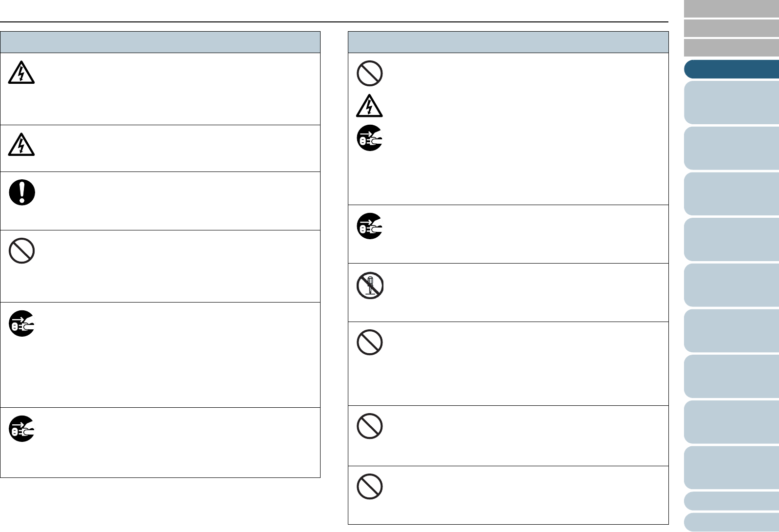779x532 pixels.
Task: Open the middle gray sidebar tab
Action: [x=731, y=28]
